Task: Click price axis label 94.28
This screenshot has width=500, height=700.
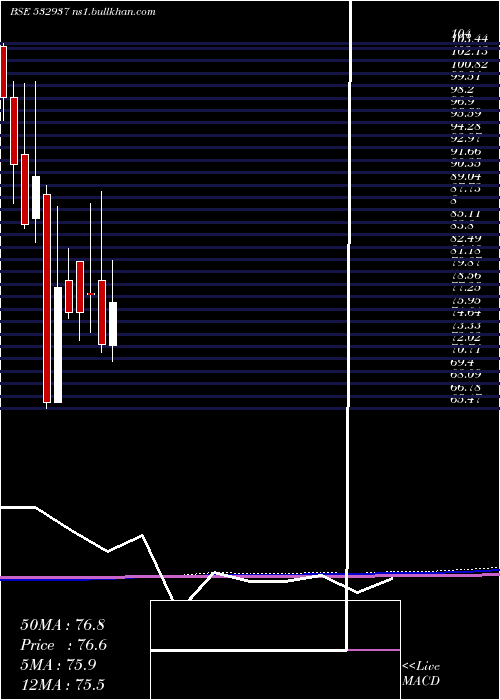Action: pos(467,127)
